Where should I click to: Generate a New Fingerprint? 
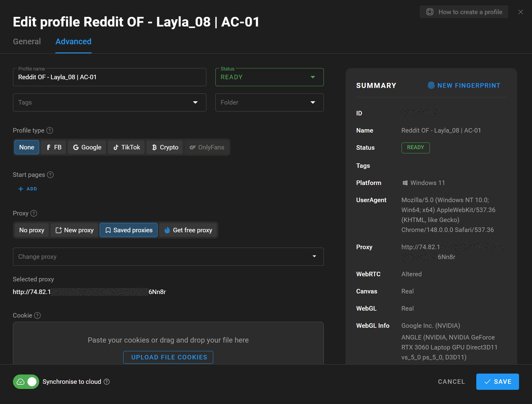(464, 86)
